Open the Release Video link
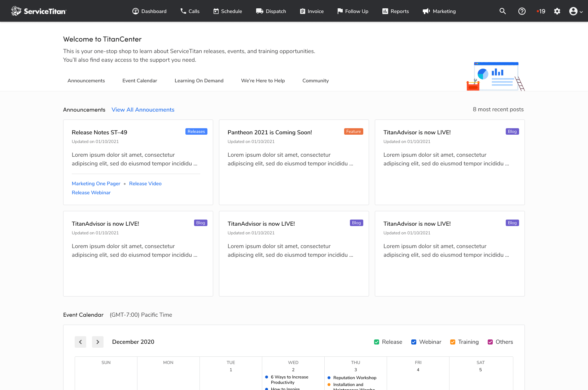The image size is (588, 390). pyautogui.click(x=145, y=183)
